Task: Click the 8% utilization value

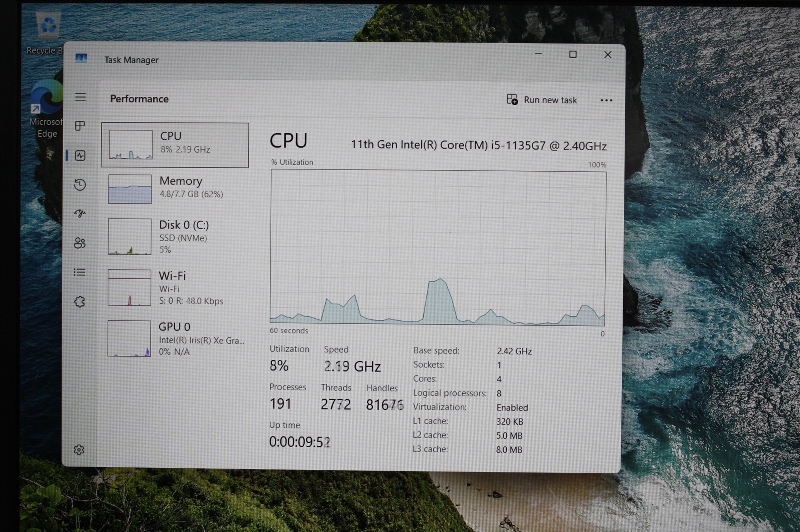Action: pos(279,366)
